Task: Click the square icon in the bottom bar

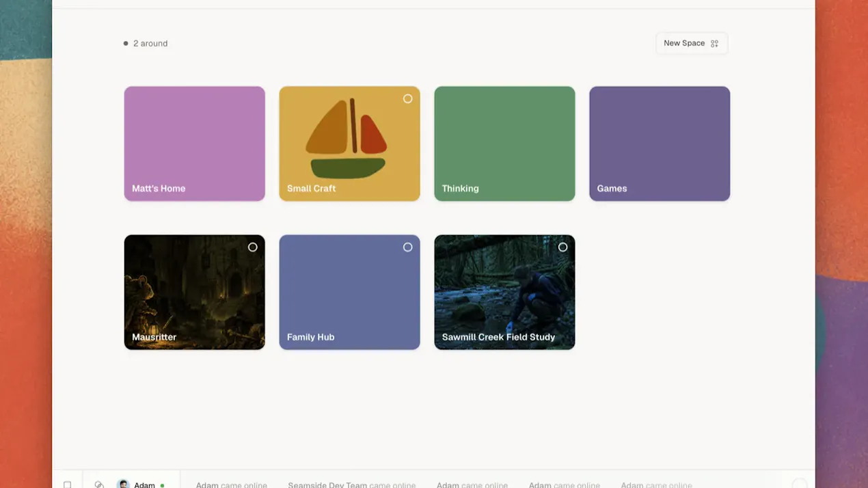Action: 67,485
